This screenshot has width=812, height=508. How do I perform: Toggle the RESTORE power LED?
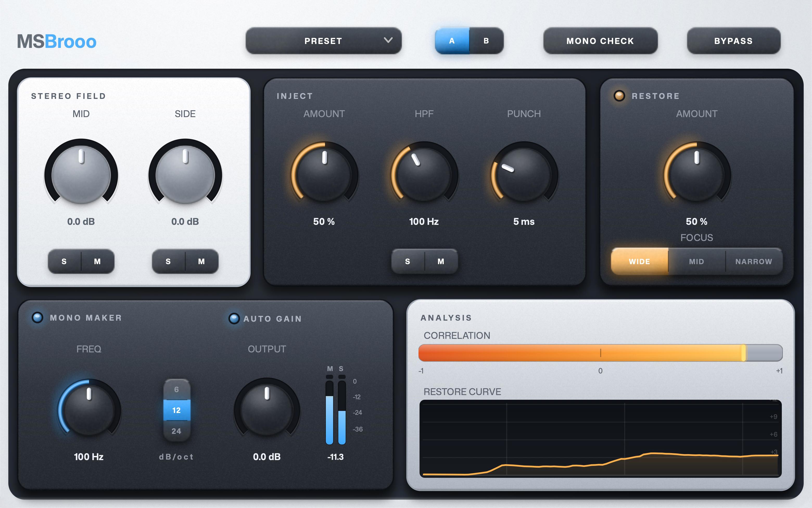tap(619, 96)
